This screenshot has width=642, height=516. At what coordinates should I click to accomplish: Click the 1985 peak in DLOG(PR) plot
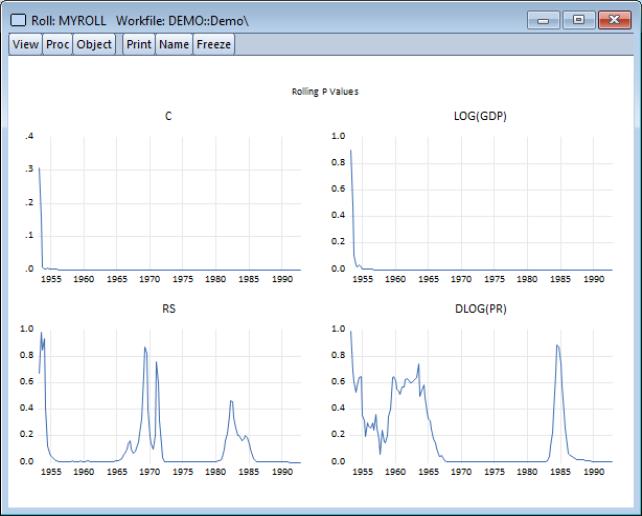pos(557,346)
